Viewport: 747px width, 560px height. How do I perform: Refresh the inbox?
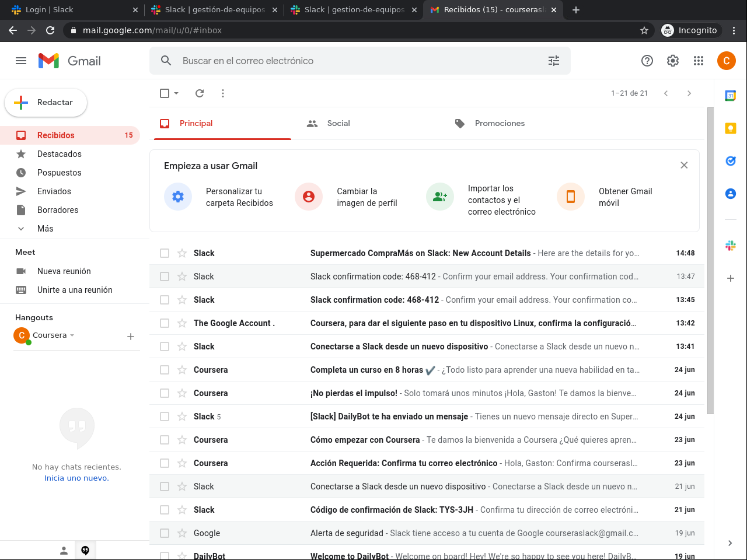200,93
